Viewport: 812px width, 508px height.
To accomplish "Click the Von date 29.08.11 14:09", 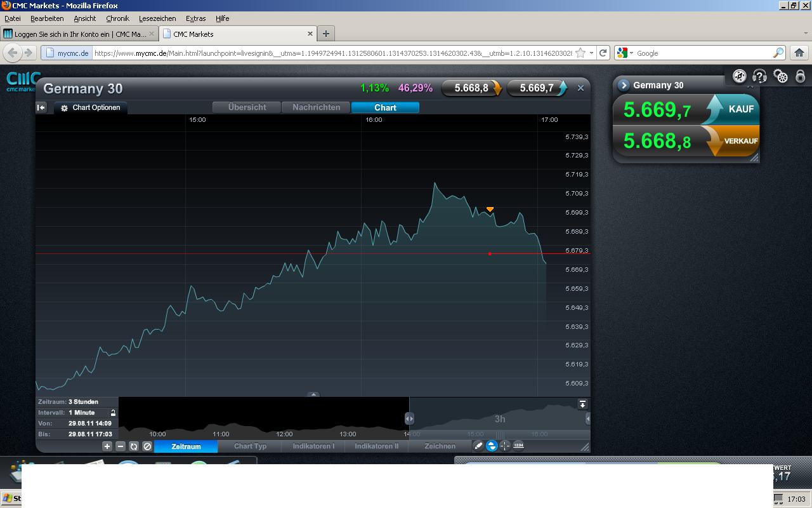I will point(90,424).
